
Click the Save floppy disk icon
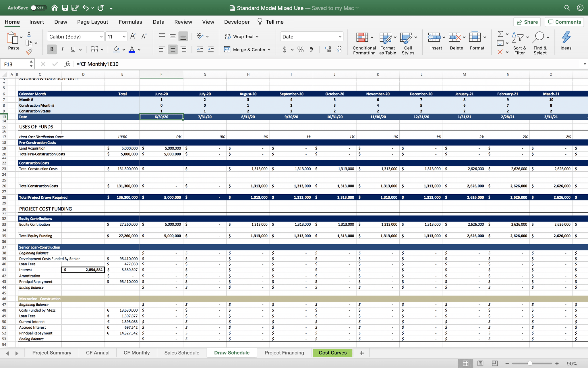65,8
